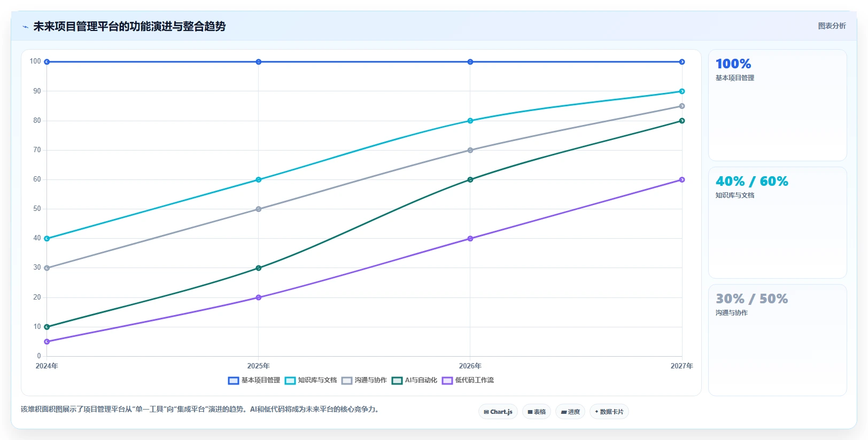
Task: Click the 2025年 x-axis label
Action: 259,366
